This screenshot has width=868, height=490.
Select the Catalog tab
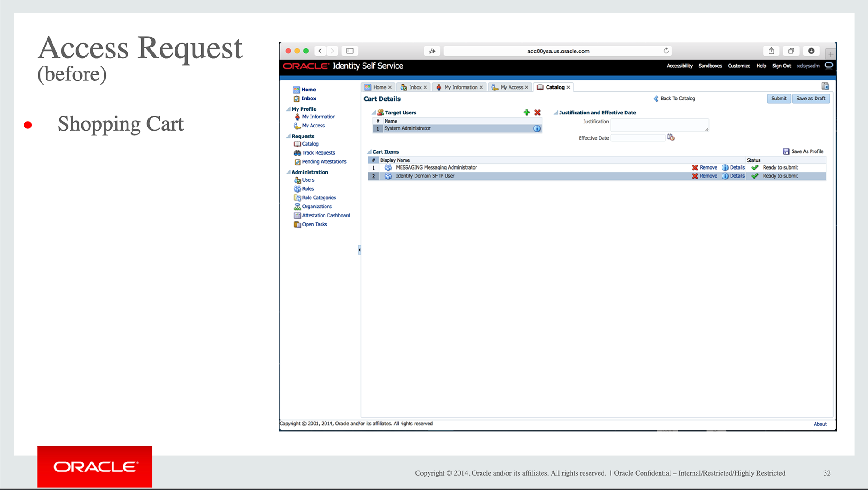point(555,87)
